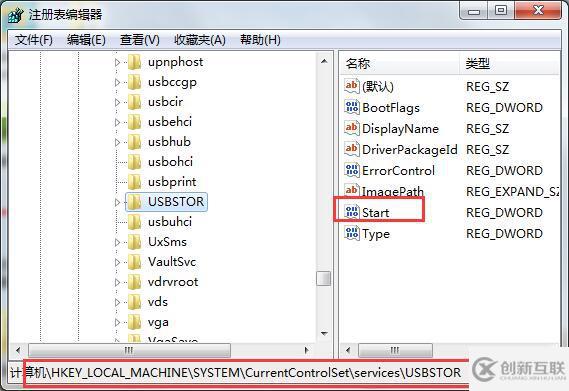Click the string icon of (默认) value

(352, 86)
